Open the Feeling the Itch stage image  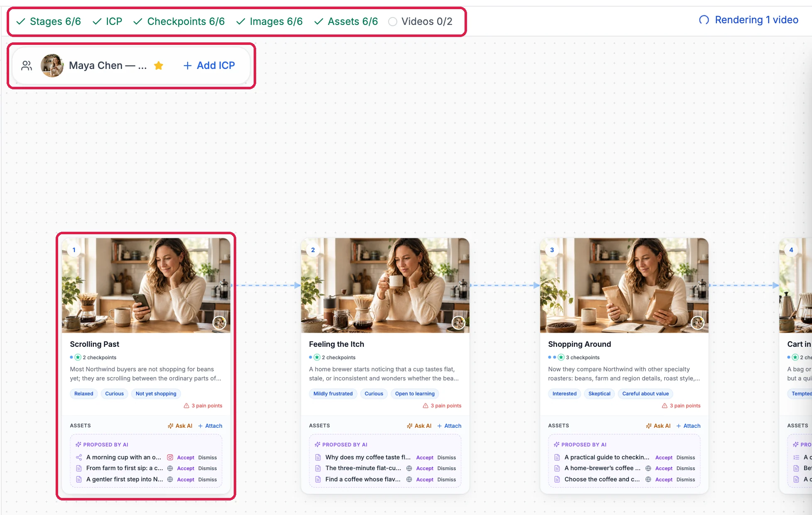(385, 285)
